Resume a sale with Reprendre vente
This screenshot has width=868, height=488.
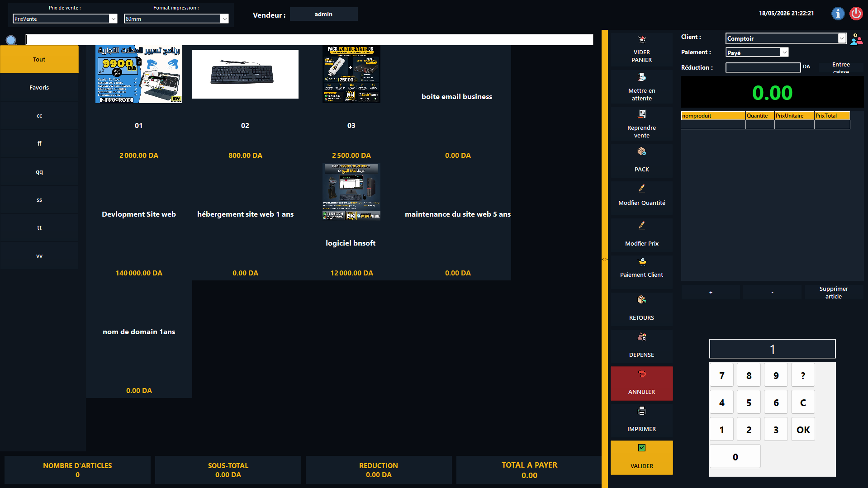click(641, 124)
